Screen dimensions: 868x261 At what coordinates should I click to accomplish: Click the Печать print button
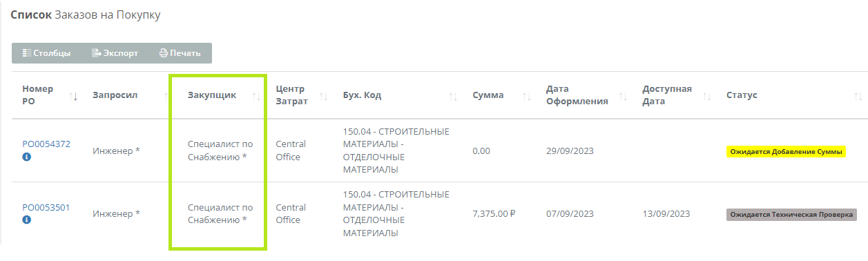[180, 53]
